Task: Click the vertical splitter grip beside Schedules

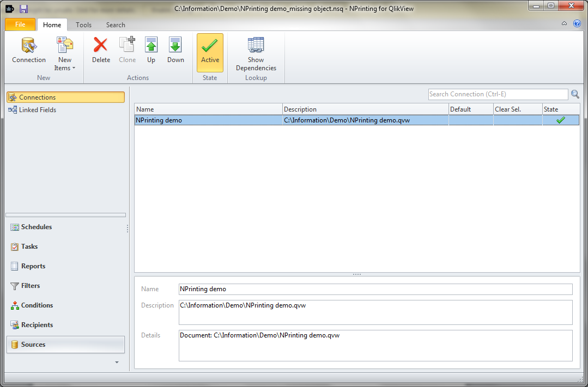Action: [x=128, y=229]
